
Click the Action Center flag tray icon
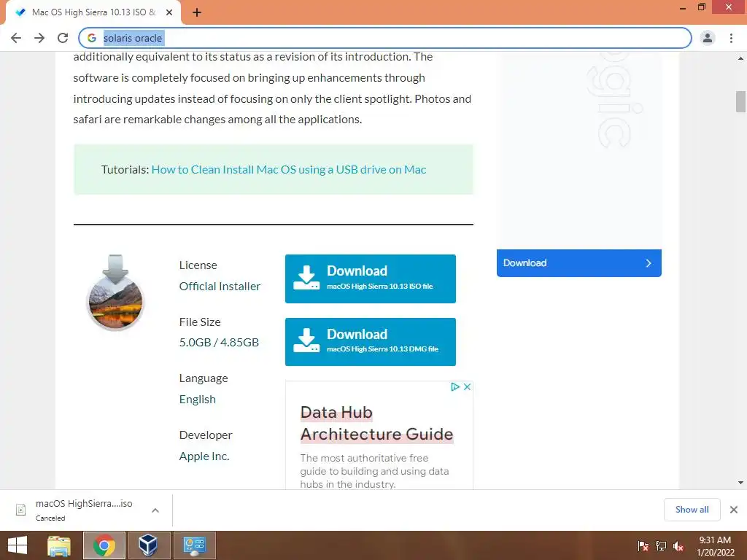point(643,545)
